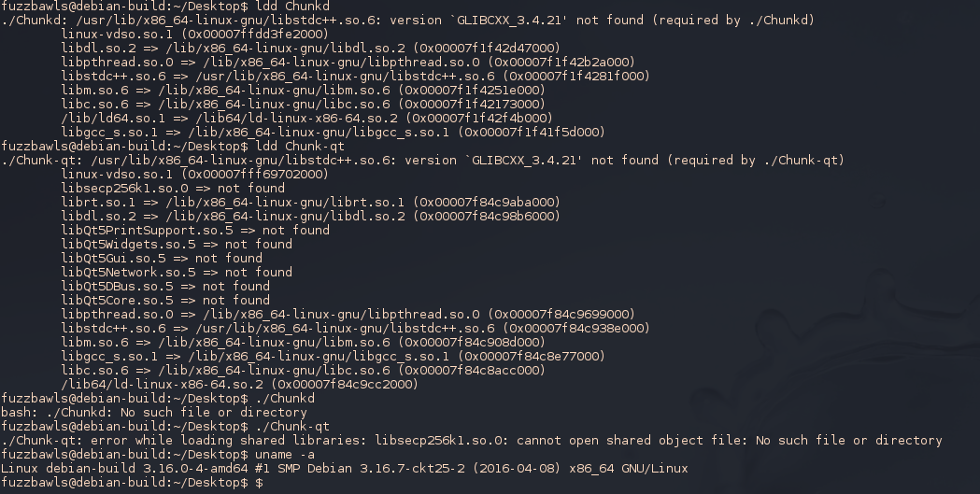Click the 'ldd Chunk-qt' command text
The image size is (980, 494).
(300, 146)
